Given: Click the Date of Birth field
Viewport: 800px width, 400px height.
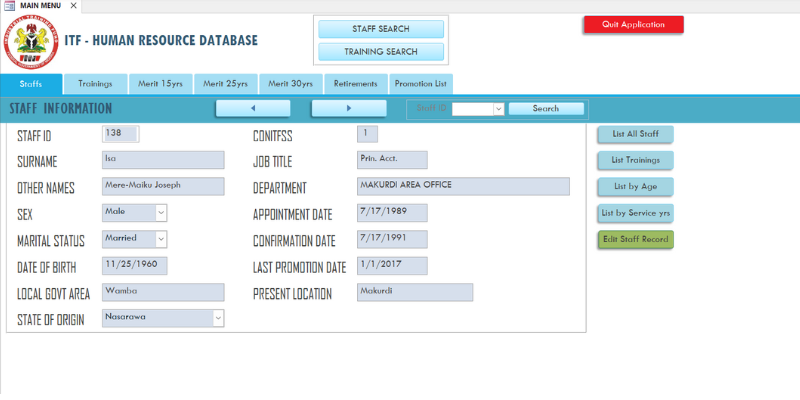Looking at the screenshot, I should pos(135,266).
